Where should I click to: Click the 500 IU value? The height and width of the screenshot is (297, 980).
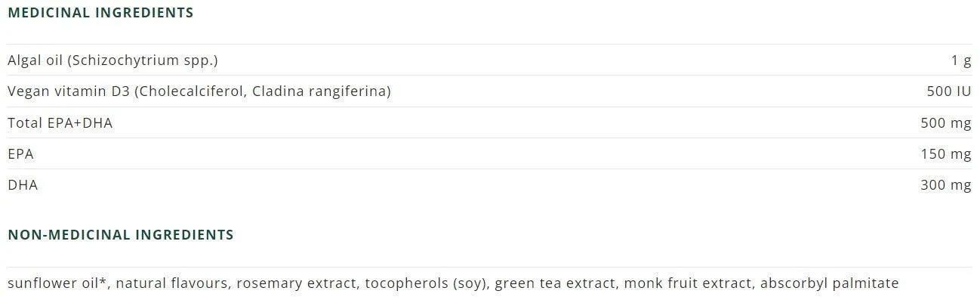click(948, 92)
